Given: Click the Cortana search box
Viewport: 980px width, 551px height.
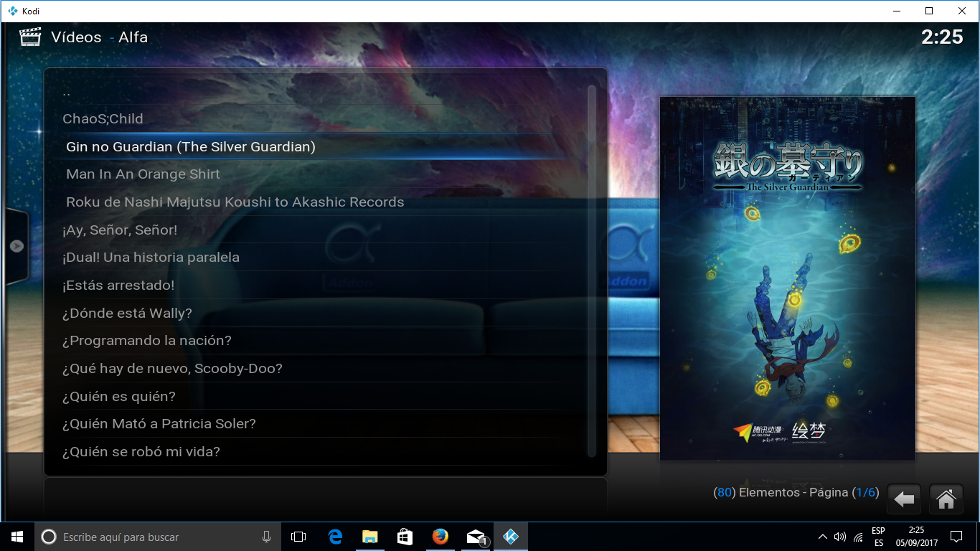Looking at the screenshot, I should coord(157,537).
